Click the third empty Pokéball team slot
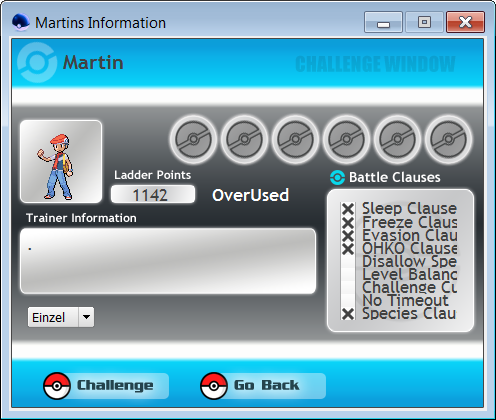The image size is (496, 420). pos(295,139)
